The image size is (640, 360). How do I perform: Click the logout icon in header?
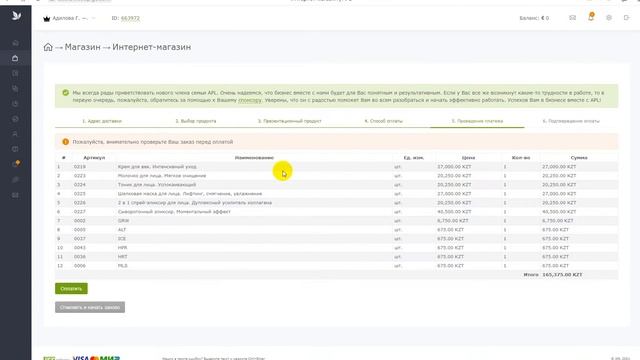[x=627, y=18]
